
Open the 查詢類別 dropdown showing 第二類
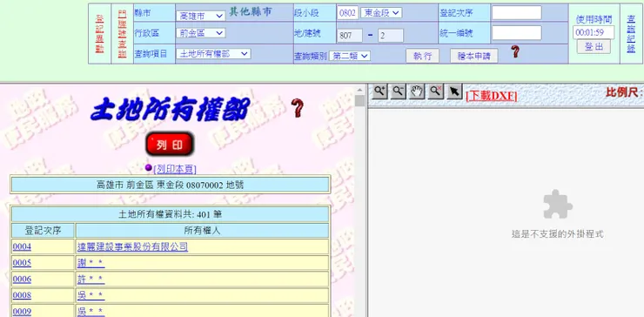(x=350, y=56)
